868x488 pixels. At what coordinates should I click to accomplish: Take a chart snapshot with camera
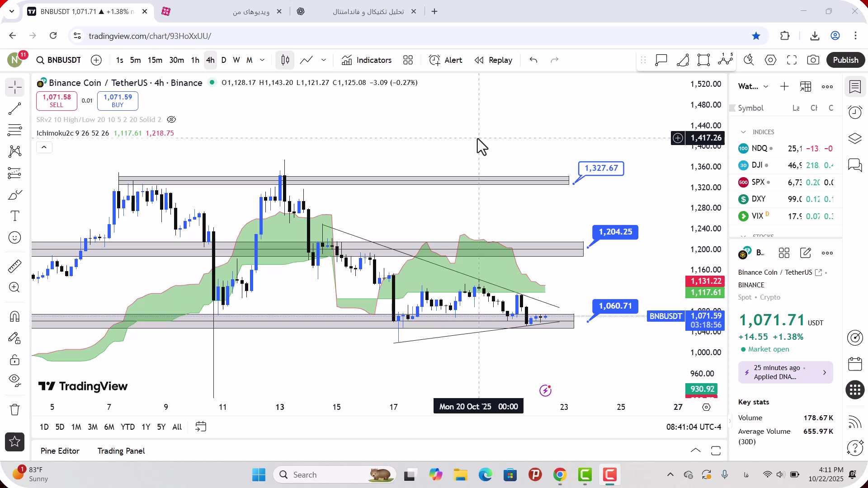[813, 60]
